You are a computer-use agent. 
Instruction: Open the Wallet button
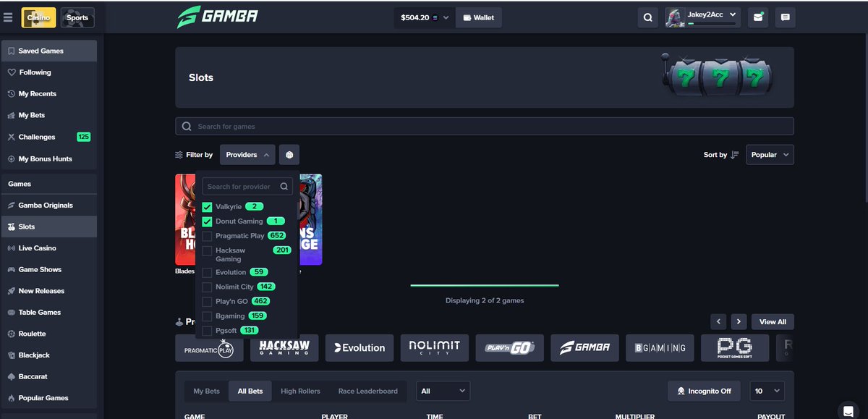point(479,17)
